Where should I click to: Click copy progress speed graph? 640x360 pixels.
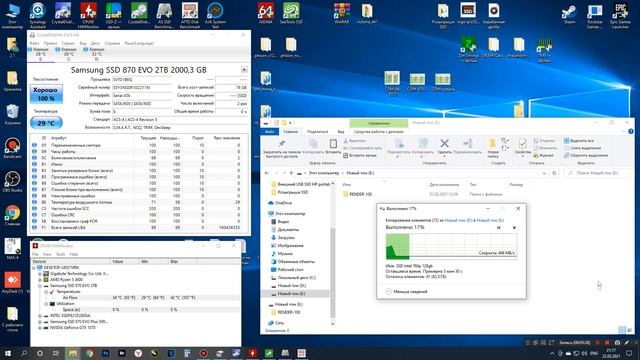pos(451,246)
